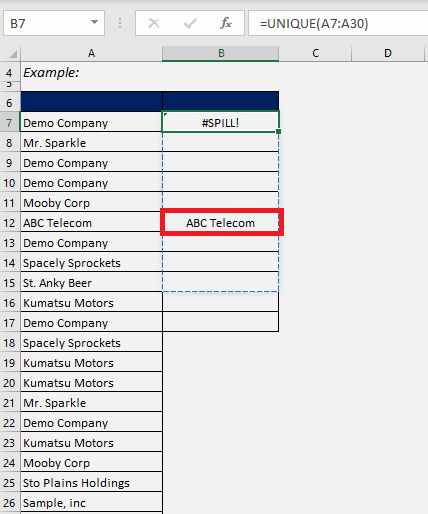Image resolution: width=428 pixels, height=514 pixels.
Task: Select the dark blue header cell in column A
Action: (x=91, y=101)
